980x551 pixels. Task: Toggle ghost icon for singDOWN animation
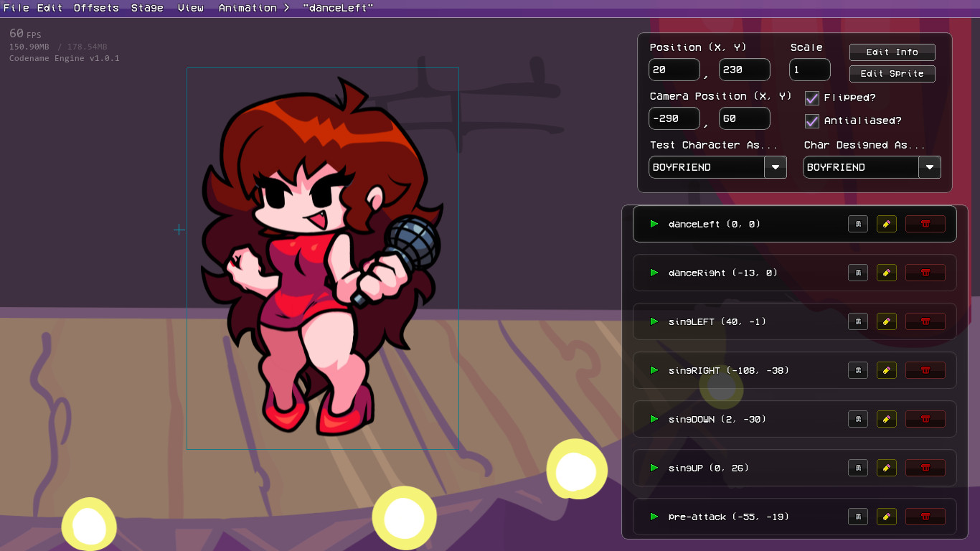pos(858,419)
